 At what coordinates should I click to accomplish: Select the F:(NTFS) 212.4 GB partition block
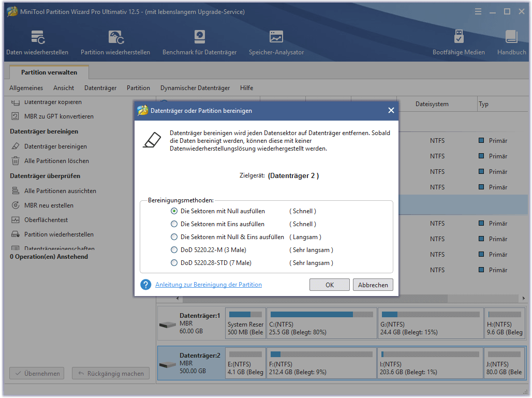click(x=322, y=363)
